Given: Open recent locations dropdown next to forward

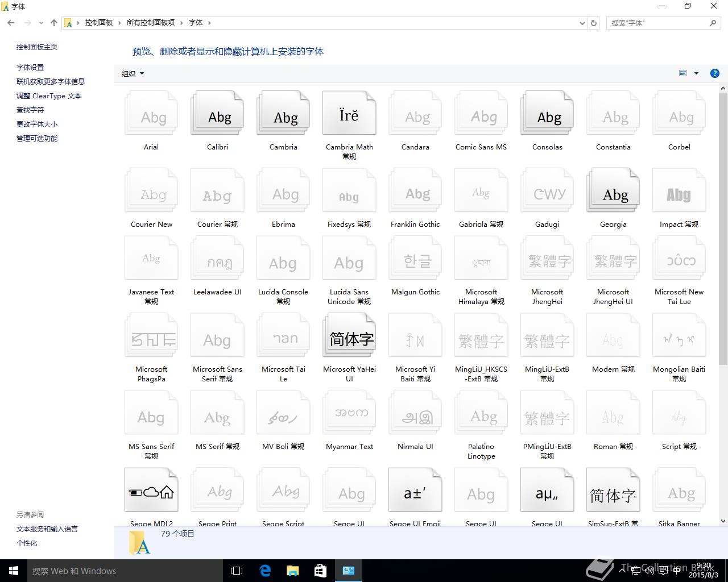Looking at the screenshot, I should coord(41,23).
